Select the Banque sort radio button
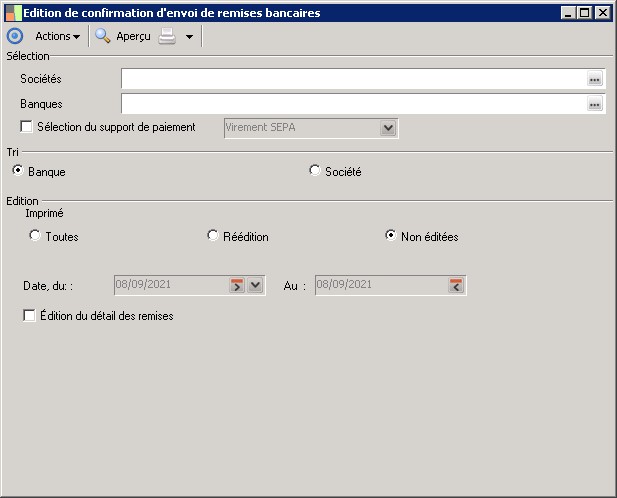This screenshot has height=498, width=617. [18, 171]
